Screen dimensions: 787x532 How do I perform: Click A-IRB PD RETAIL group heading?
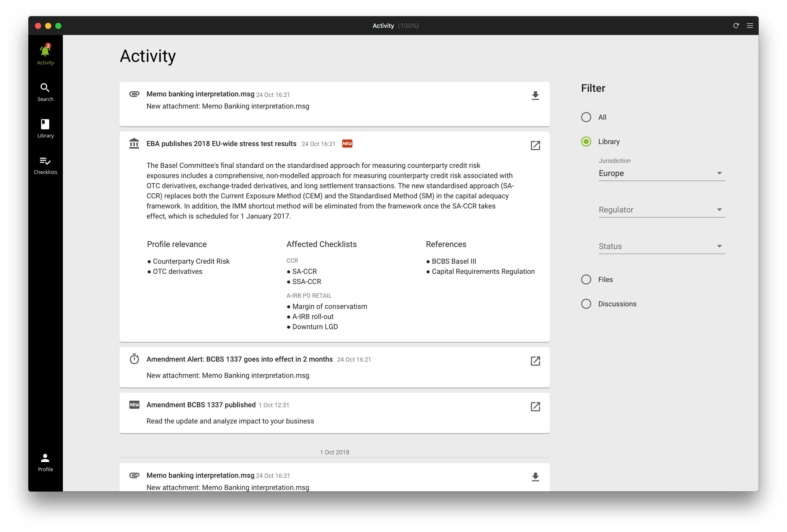[309, 296]
